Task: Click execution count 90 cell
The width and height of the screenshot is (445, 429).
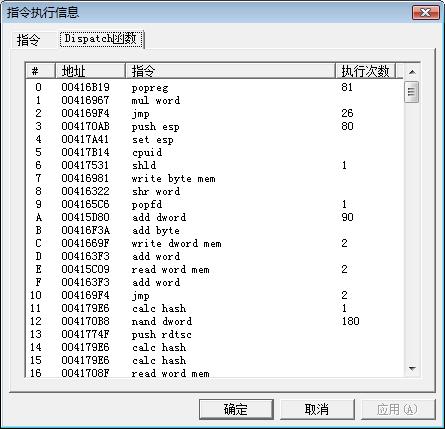Action: tap(347, 217)
